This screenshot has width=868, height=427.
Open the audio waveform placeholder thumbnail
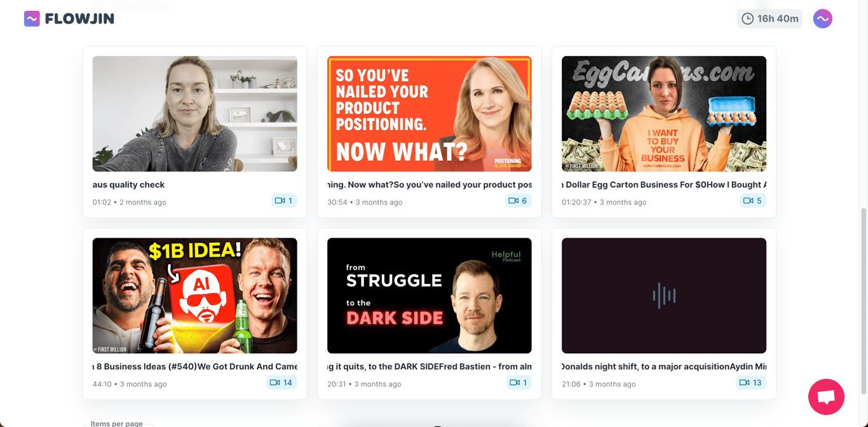click(664, 295)
